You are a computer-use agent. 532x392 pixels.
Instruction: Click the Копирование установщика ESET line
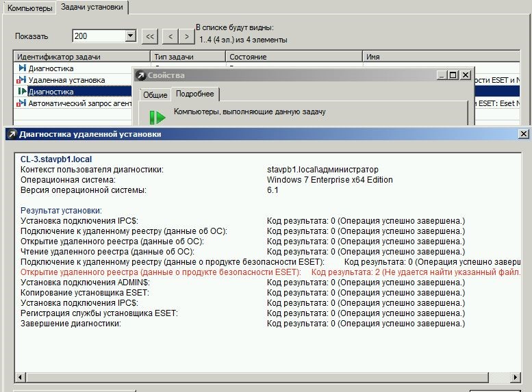[242, 293]
